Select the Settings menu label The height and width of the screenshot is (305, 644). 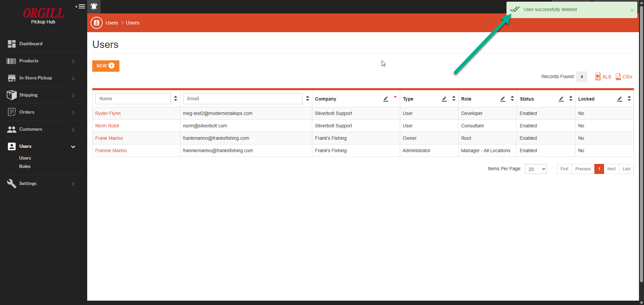pyautogui.click(x=28, y=183)
